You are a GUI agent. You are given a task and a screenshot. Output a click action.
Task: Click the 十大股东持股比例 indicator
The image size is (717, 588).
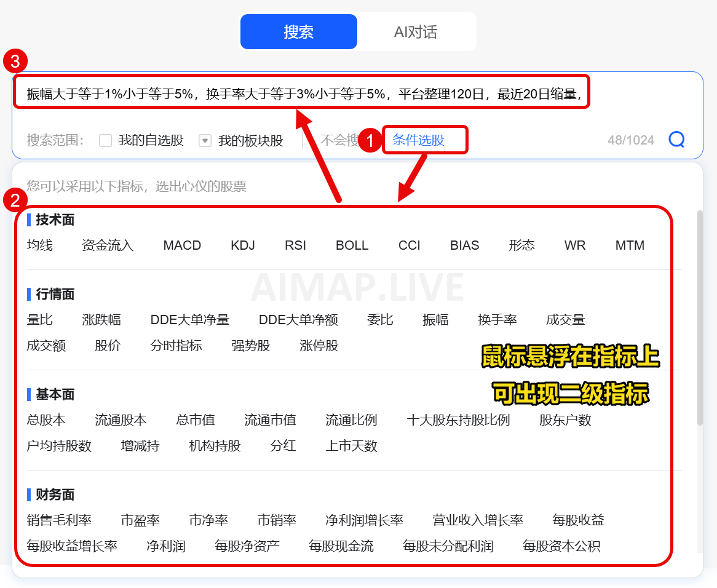tap(458, 420)
